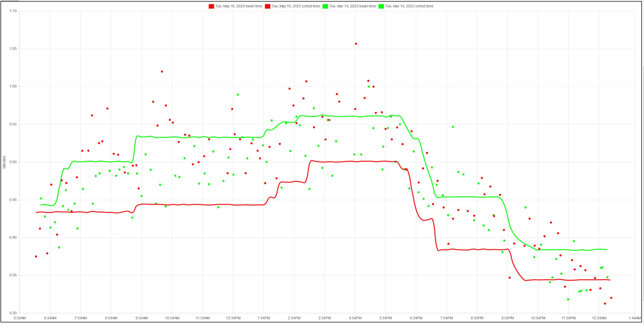Click green dot at 1:00 near 5PM
Viewport: 644px width, 324px height.
coord(369,87)
